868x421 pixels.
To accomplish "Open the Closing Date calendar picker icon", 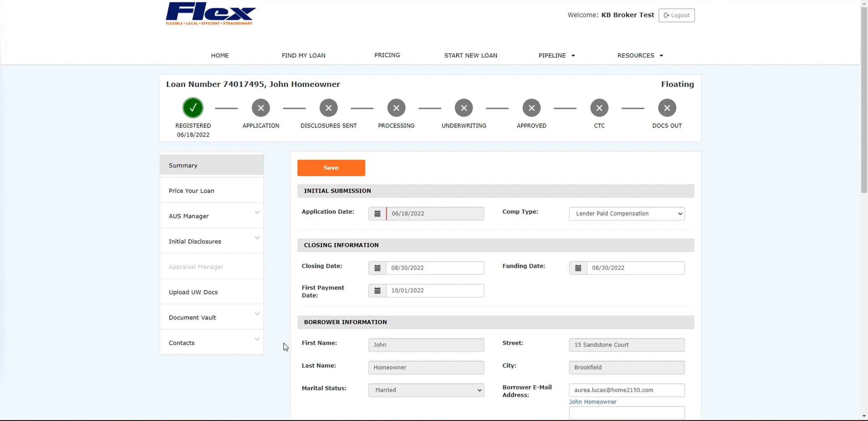I will click(377, 268).
